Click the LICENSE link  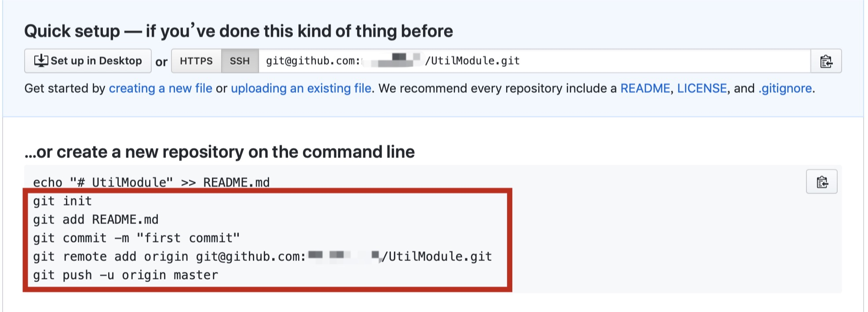[x=702, y=88]
